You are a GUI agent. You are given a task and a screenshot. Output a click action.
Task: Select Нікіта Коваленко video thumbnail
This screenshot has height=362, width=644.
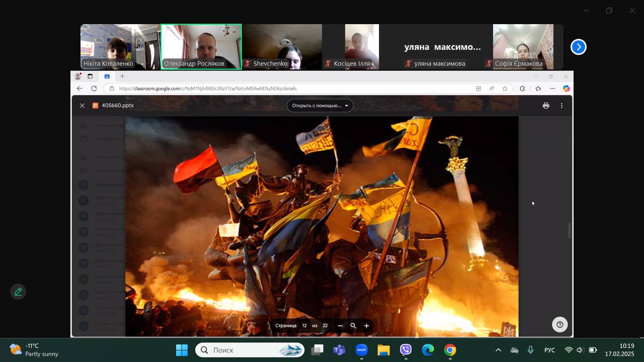pyautogui.click(x=120, y=47)
